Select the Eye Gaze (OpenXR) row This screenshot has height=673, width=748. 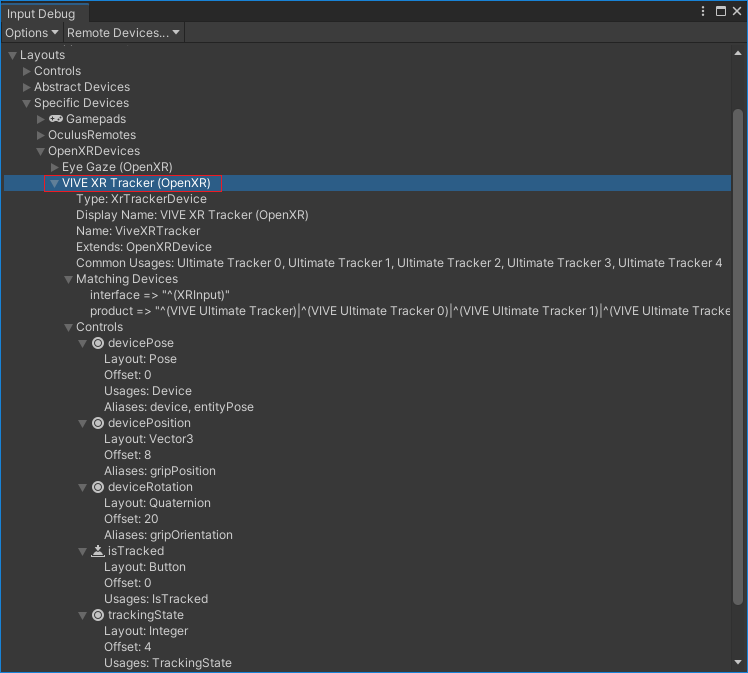(367, 167)
